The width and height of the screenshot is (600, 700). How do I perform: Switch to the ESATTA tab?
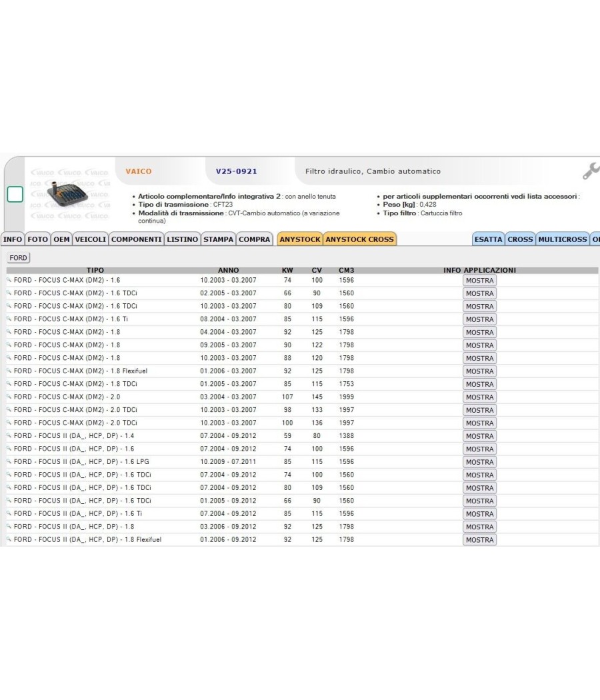pos(489,239)
